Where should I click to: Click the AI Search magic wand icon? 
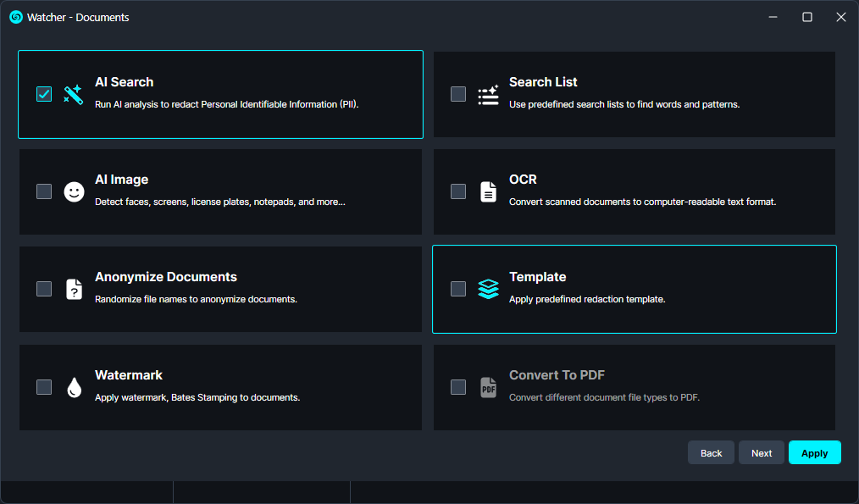(x=74, y=94)
